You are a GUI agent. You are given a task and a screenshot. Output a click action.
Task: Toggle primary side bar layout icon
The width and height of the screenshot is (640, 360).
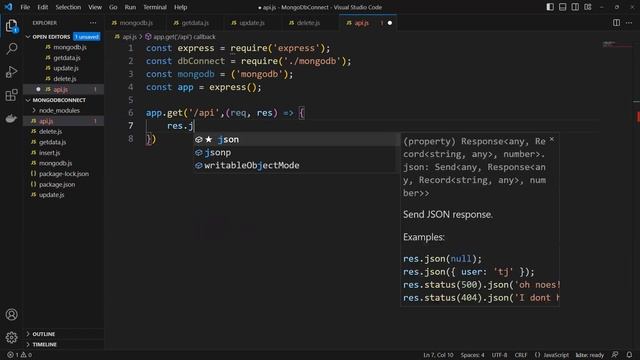550,7
